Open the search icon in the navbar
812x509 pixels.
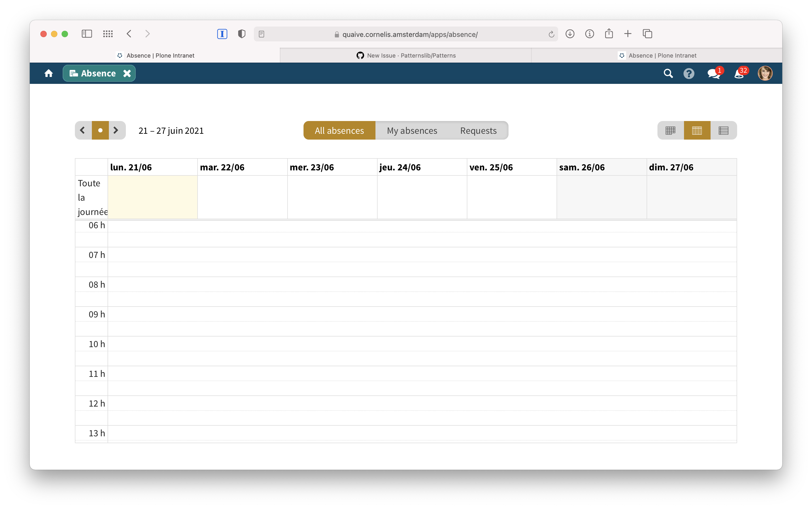tap(669, 73)
